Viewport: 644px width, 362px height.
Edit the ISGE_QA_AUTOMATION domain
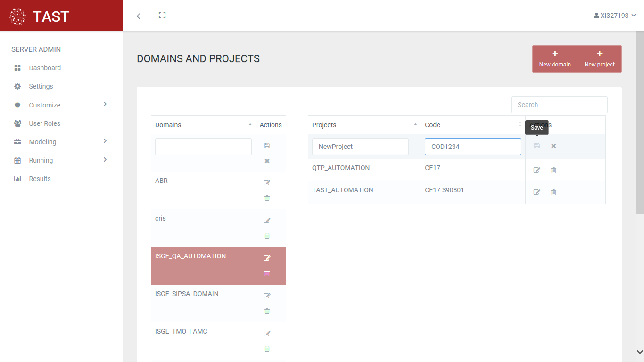[267, 258]
